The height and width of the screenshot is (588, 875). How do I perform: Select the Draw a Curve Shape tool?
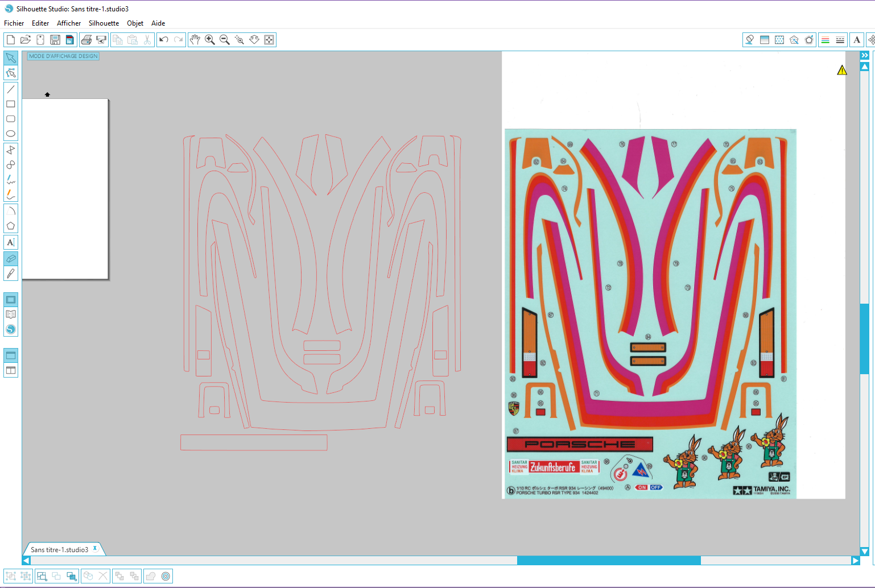coord(11,165)
